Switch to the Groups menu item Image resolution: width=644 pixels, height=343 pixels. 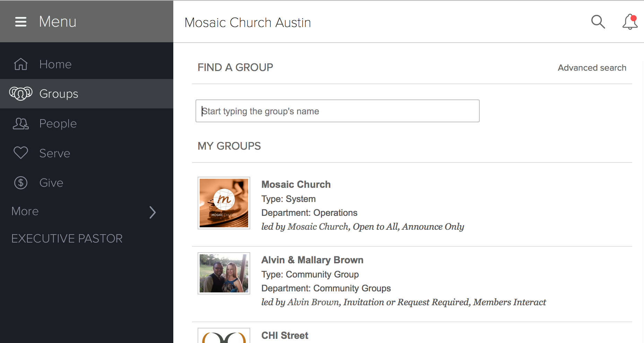point(58,94)
